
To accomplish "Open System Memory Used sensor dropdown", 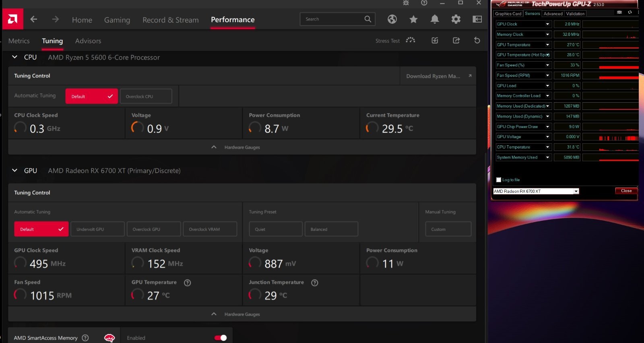I will [x=547, y=157].
